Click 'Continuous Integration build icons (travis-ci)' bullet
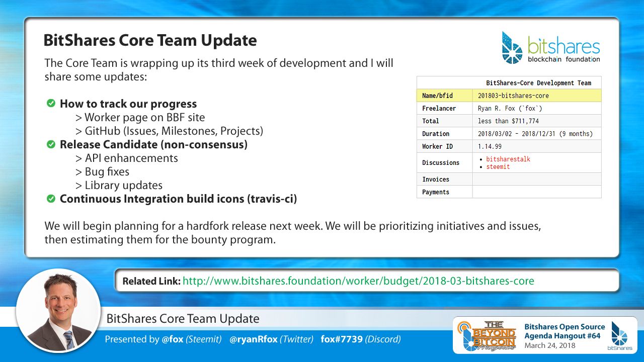644x362 pixels. pyautogui.click(x=179, y=199)
